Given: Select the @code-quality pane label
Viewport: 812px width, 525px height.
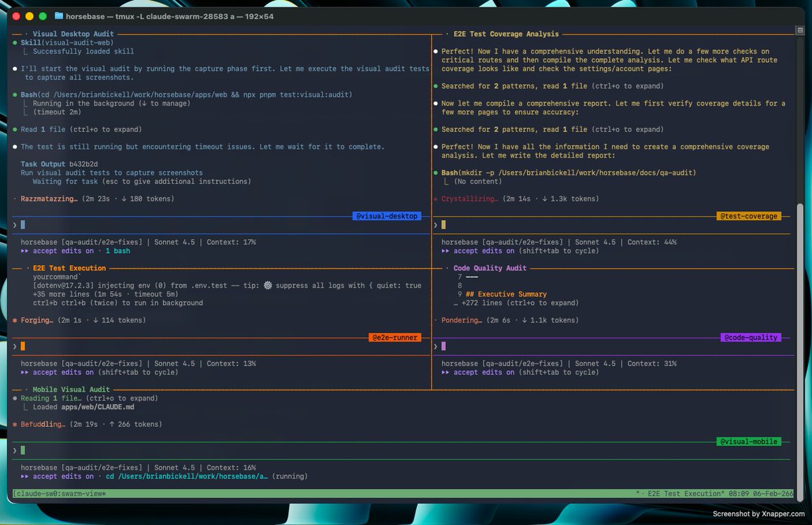Looking at the screenshot, I should point(751,337).
